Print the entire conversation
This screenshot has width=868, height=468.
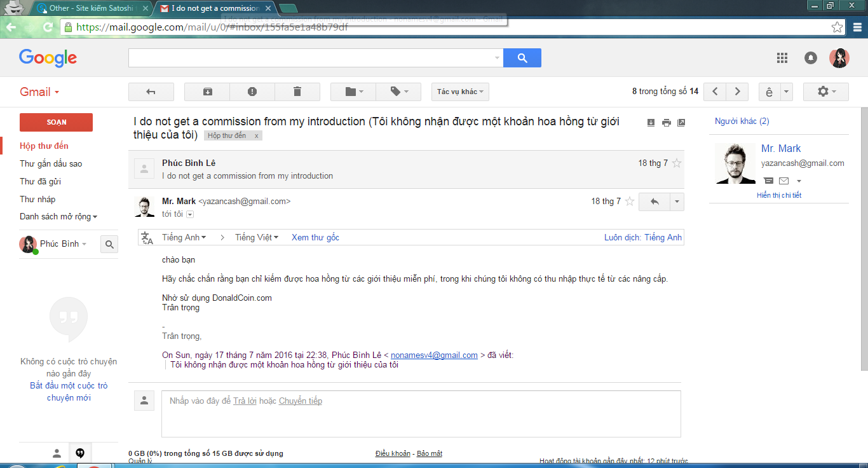click(666, 123)
